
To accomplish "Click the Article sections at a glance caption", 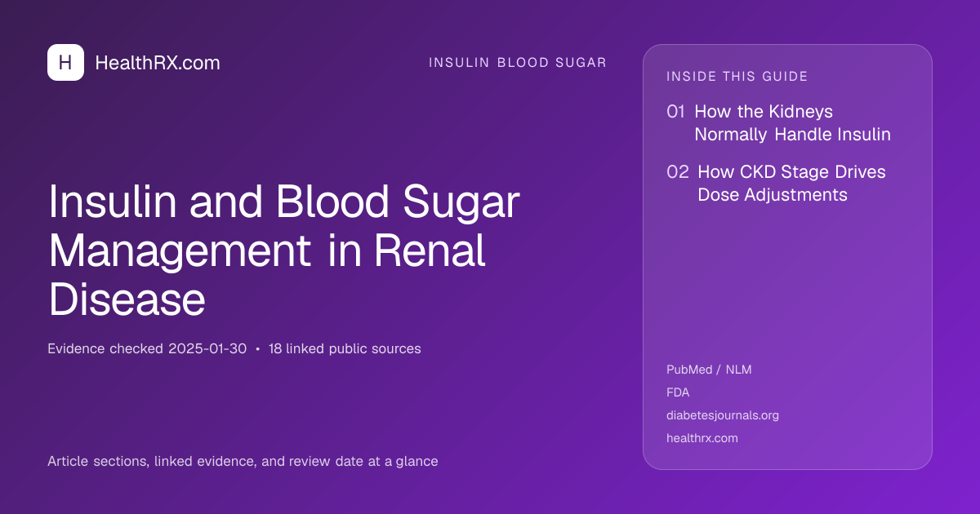I will 243,461.
